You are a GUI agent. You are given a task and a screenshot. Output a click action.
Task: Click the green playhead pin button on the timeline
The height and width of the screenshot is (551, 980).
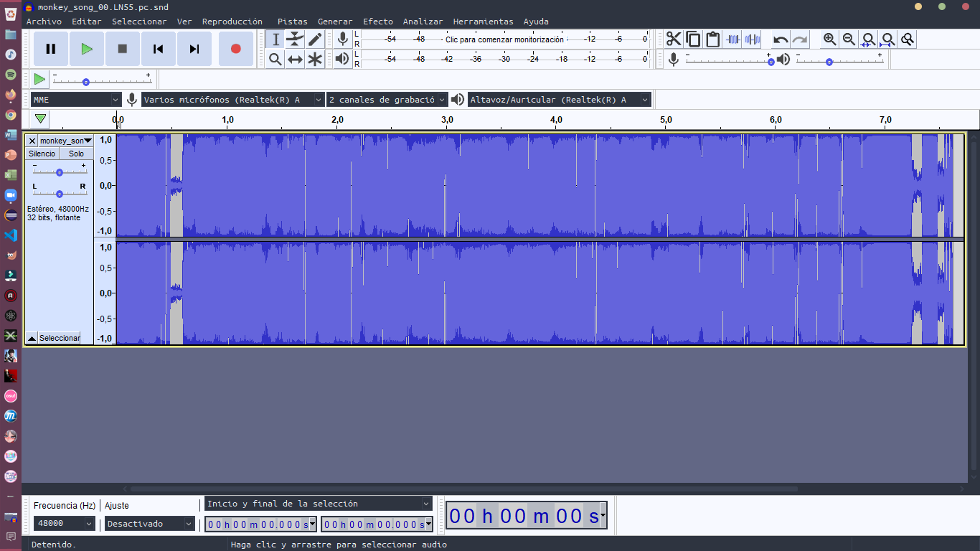[x=41, y=119]
